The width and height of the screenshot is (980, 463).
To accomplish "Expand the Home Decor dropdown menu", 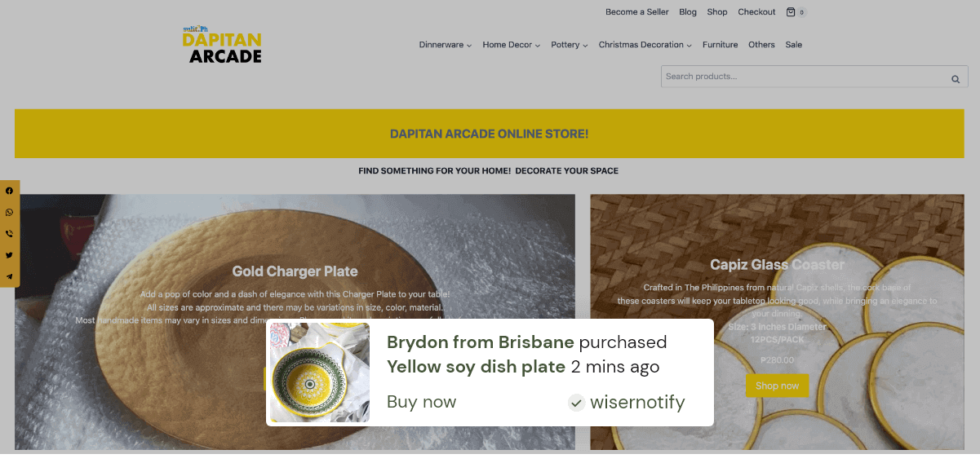I will tap(512, 45).
